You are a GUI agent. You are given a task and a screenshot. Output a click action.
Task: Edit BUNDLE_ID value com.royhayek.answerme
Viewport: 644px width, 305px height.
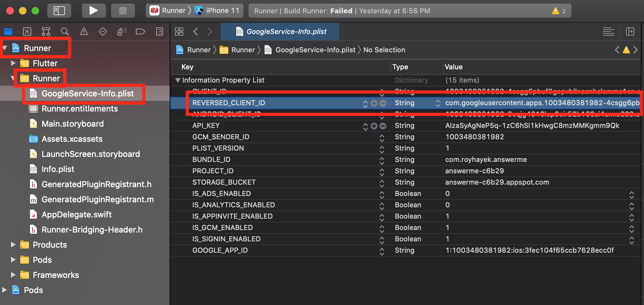(486, 159)
